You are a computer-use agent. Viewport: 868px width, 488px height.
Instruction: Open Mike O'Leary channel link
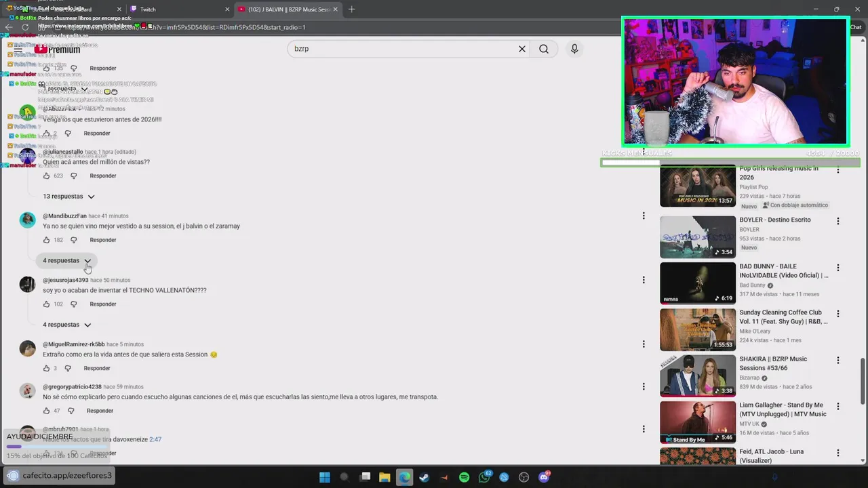click(755, 331)
